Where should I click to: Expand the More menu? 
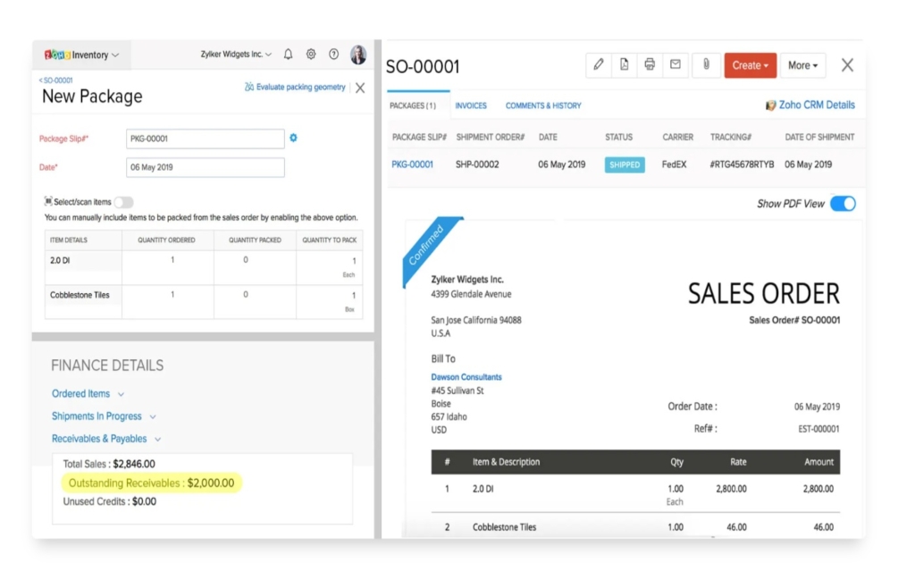802,64
